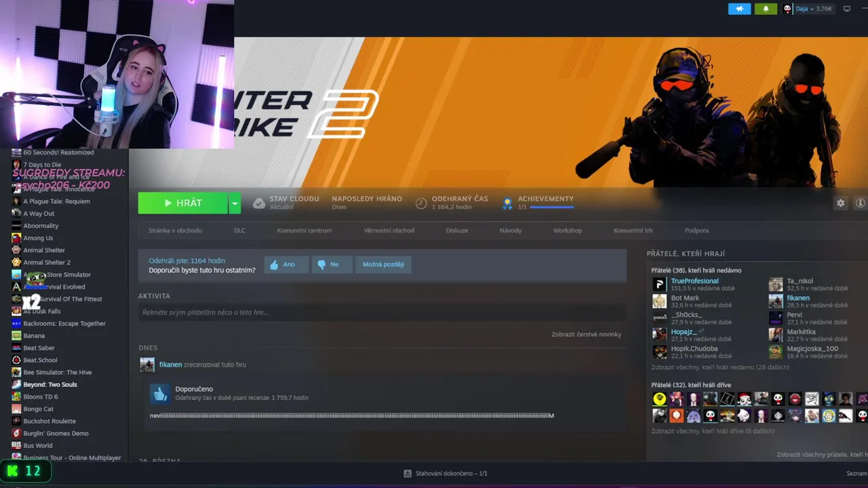This screenshot has height=488, width=868.
Task: Click the played-time clock icon
Action: [421, 203]
